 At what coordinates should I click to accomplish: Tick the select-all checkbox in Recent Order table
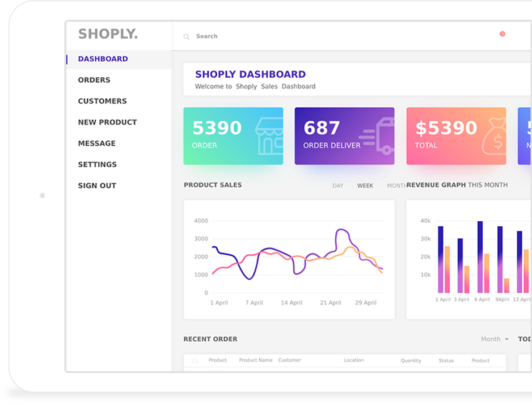pos(195,361)
